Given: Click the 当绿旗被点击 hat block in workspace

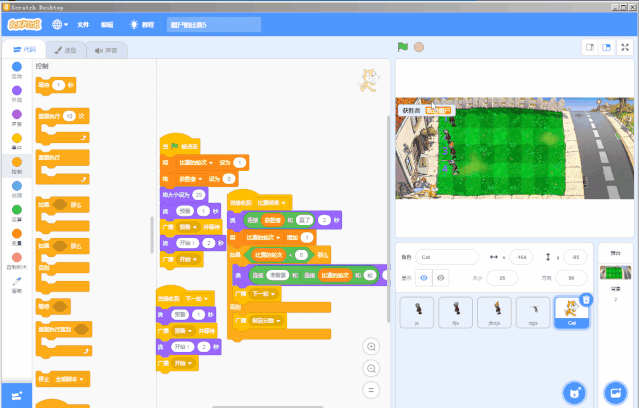Looking at the screenshot, I should (180, 145).
